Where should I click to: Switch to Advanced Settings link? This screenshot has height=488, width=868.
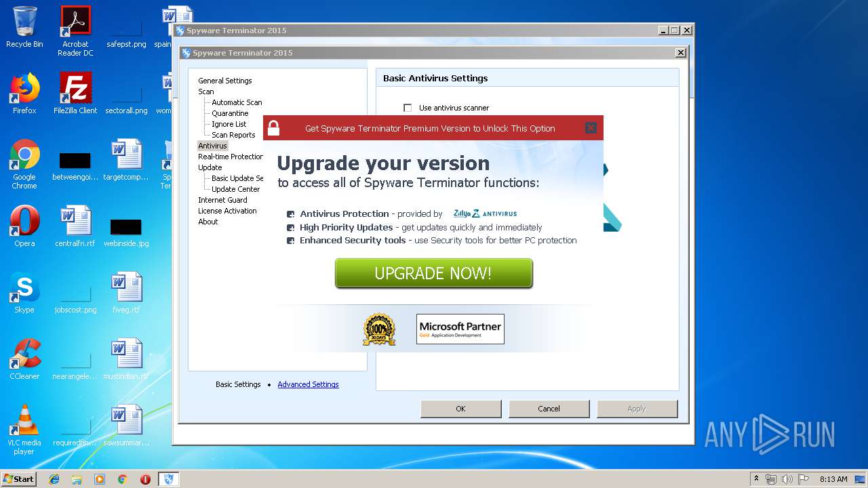pyautogui.click(x=308, y=384)
